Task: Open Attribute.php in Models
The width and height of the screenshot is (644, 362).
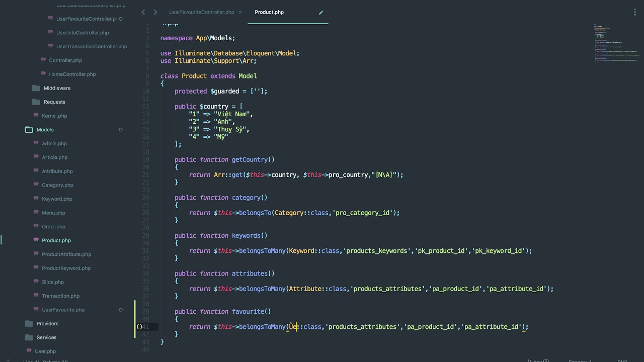Action: point(57,171)
